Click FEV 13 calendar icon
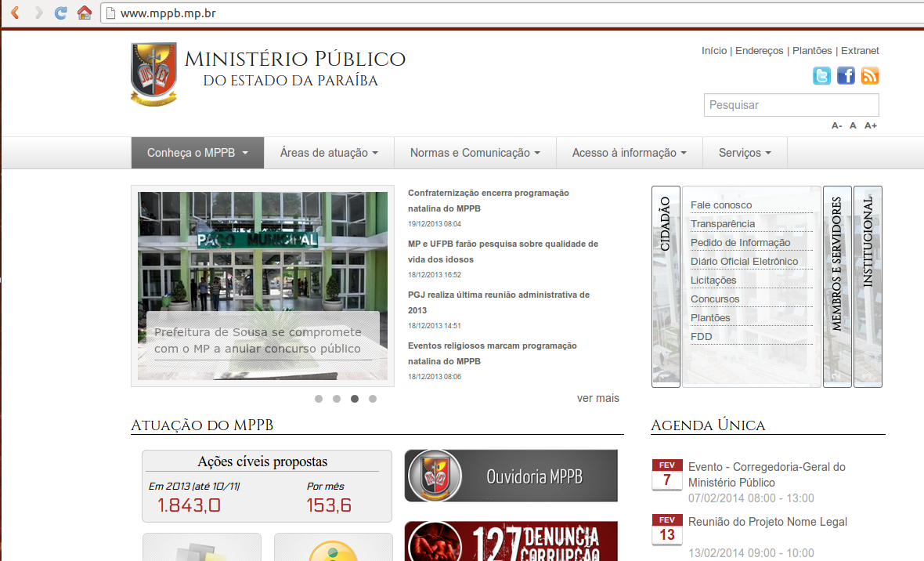The image size is (924, 561). click(x=667, y=530)
